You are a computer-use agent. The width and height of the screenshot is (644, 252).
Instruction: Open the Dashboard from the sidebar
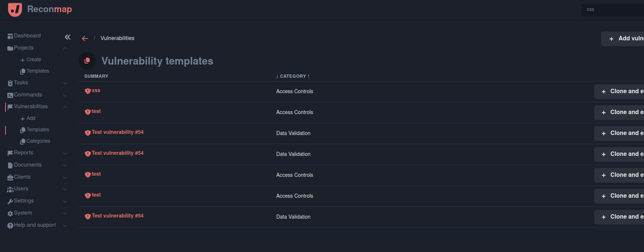27,36
